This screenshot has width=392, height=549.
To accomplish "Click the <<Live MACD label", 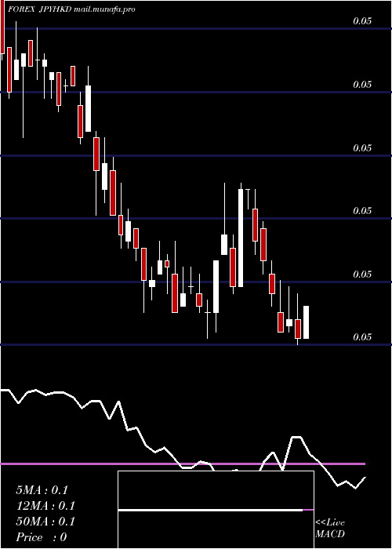I will pos(330,529).
